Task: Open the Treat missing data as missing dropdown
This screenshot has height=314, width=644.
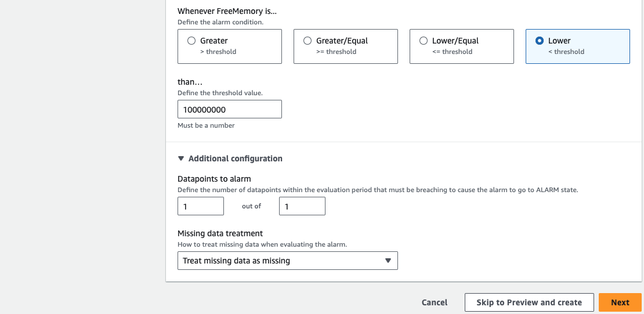Action: (288, 261)
